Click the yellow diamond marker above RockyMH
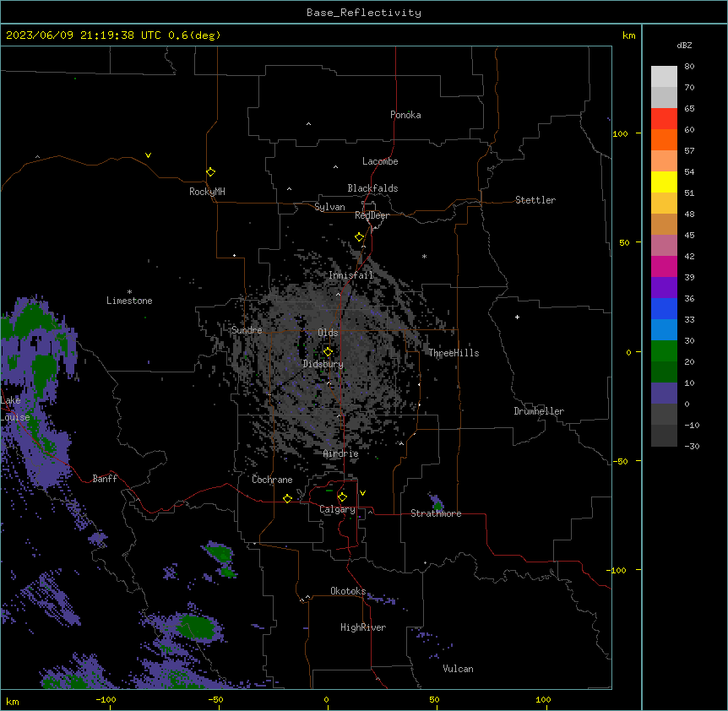 point(210,172)
